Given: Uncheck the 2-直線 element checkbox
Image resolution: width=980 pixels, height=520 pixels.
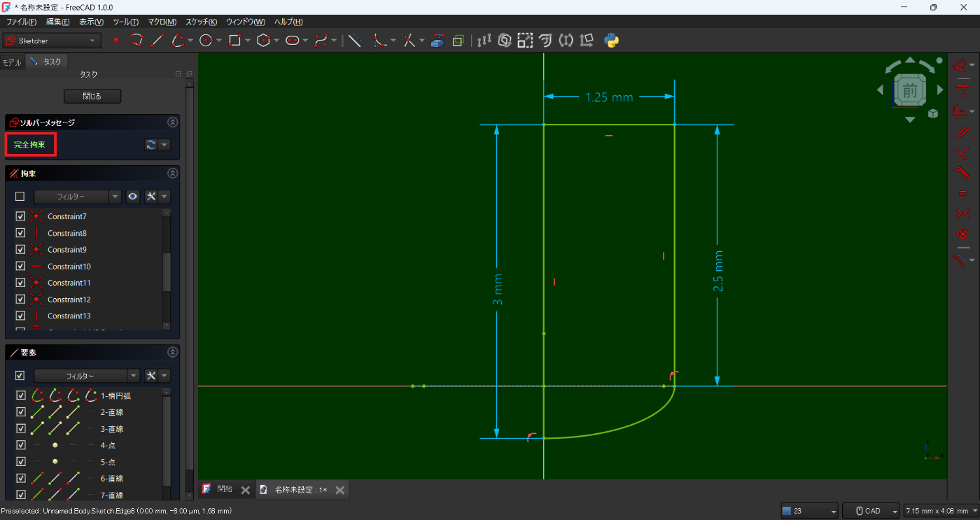Looking at the screenshot, I should tap(20, 412).
